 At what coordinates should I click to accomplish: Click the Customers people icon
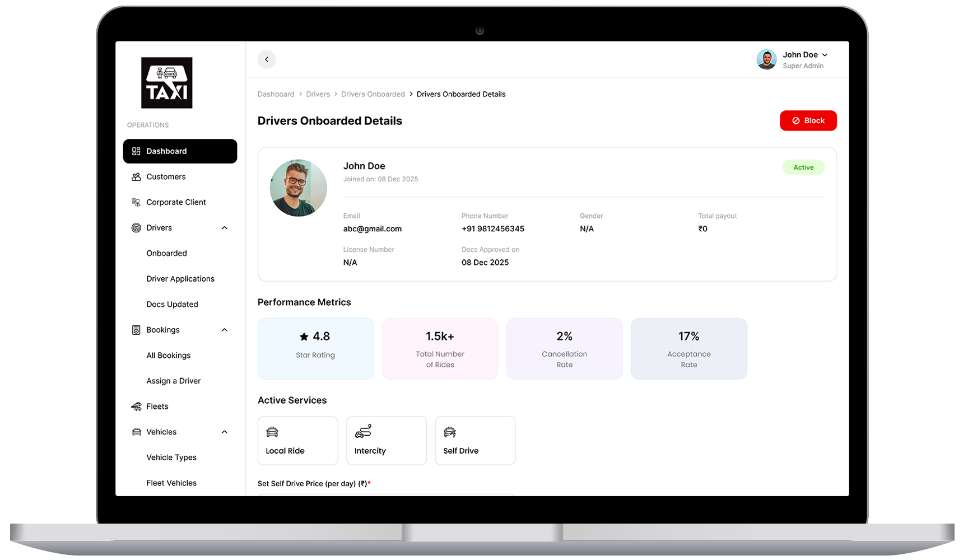click(x=136, y=176)
